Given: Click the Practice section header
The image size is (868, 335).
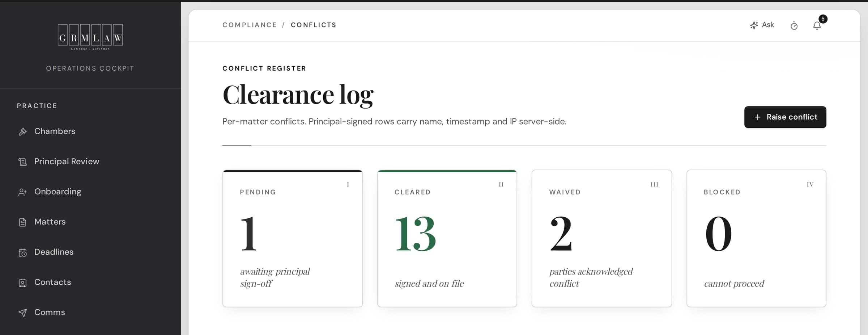Looking at the screenshot, I should click(37, 106).
